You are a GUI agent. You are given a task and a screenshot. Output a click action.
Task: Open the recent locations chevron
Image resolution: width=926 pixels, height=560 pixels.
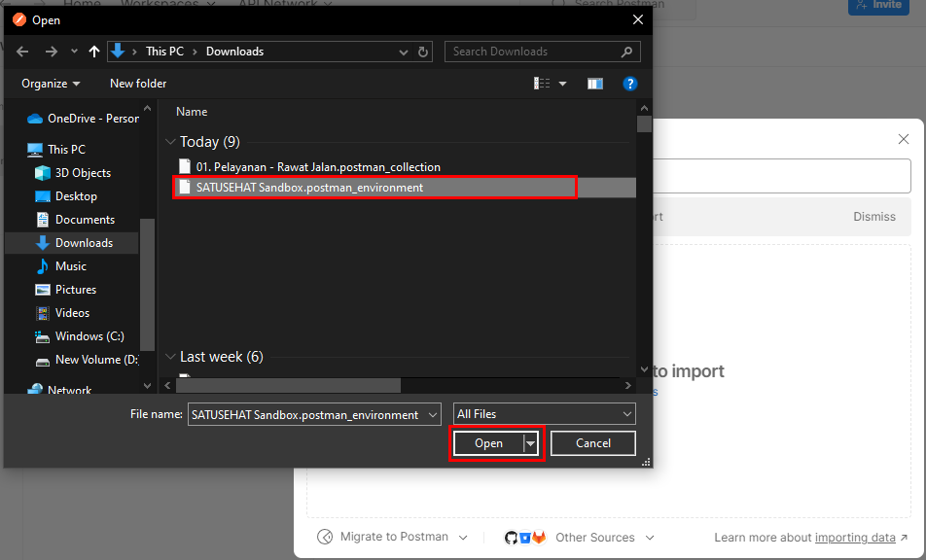click(74, 52)
